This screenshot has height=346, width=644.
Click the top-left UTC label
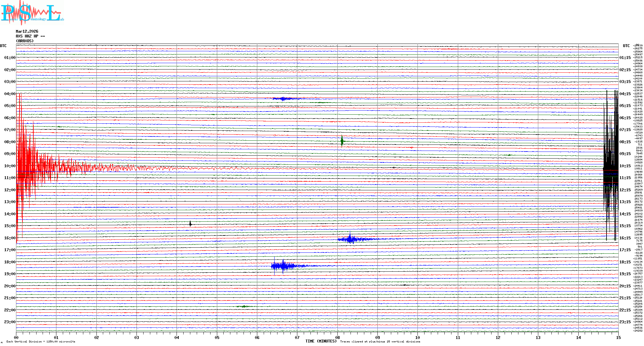[x=3, y=46]
